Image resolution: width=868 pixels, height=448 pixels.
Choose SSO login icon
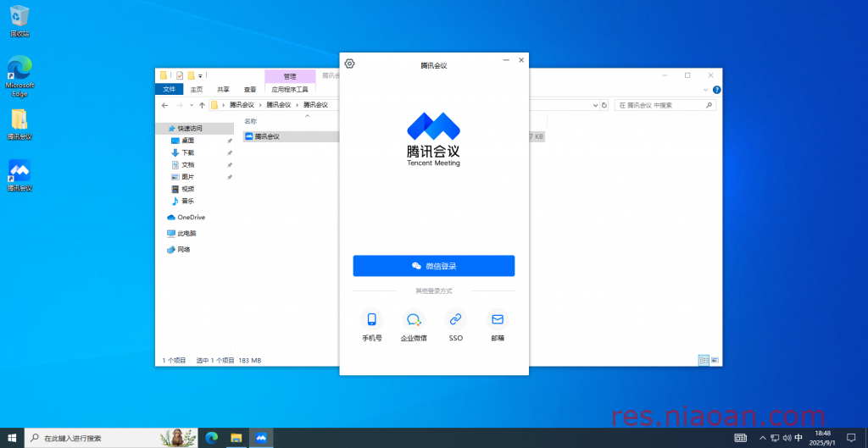click(455, 319)
